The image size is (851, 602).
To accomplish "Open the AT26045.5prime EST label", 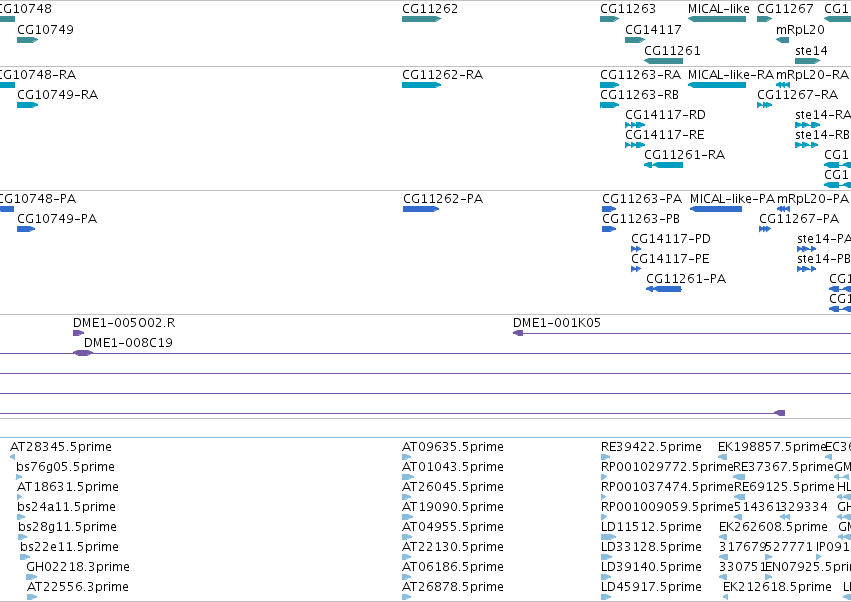I will pyautogui.click(x=453, y=487).
